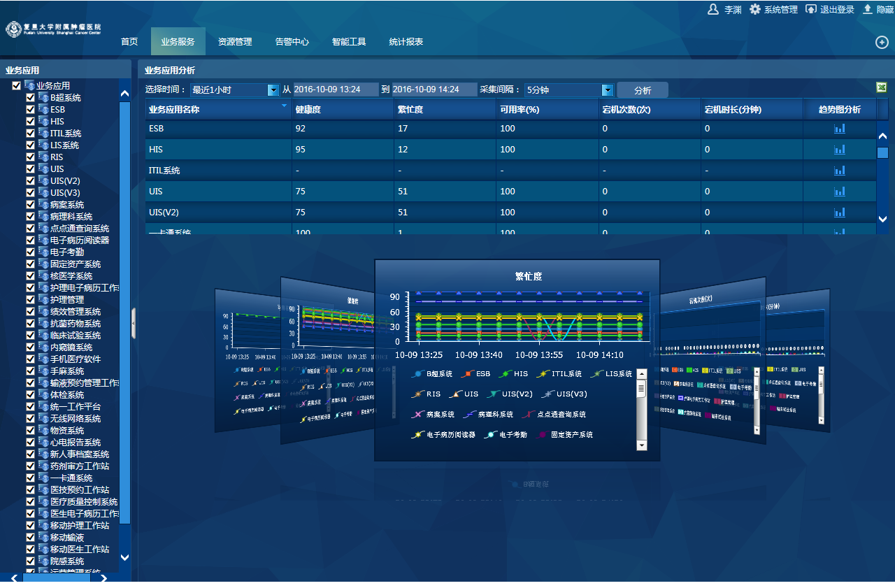This screenshot has width=895, height=588.
Task: Open trend analysis chart for ESB row
Action: coord(839,129)
